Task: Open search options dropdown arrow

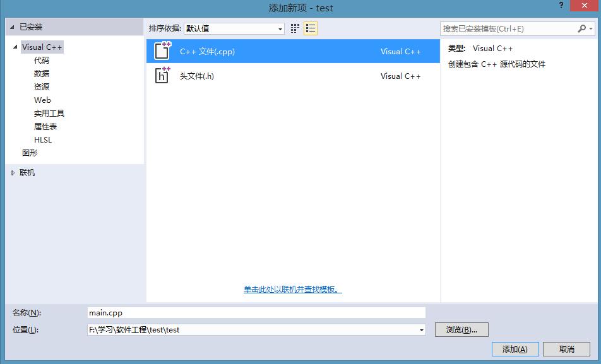Action: (591, 29)
